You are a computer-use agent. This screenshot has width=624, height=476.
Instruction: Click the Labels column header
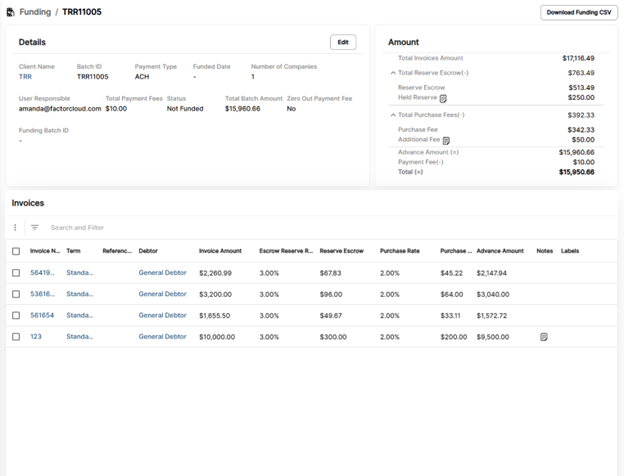[570, 251]
